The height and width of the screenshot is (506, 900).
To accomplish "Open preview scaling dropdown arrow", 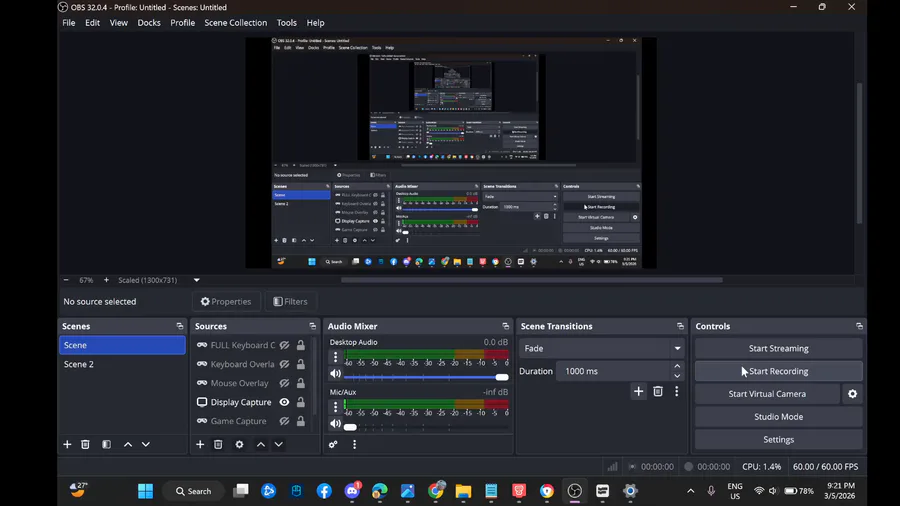I will click(196, 280).
